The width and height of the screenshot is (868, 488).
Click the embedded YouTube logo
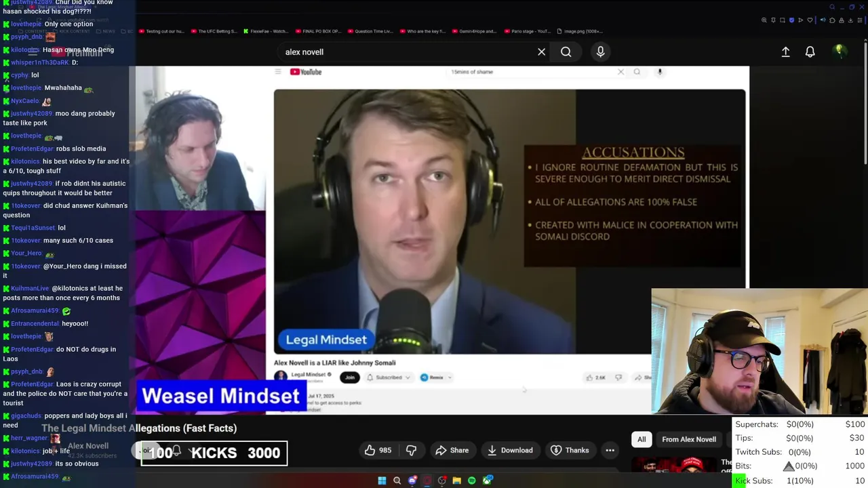[x=306, y=72]
